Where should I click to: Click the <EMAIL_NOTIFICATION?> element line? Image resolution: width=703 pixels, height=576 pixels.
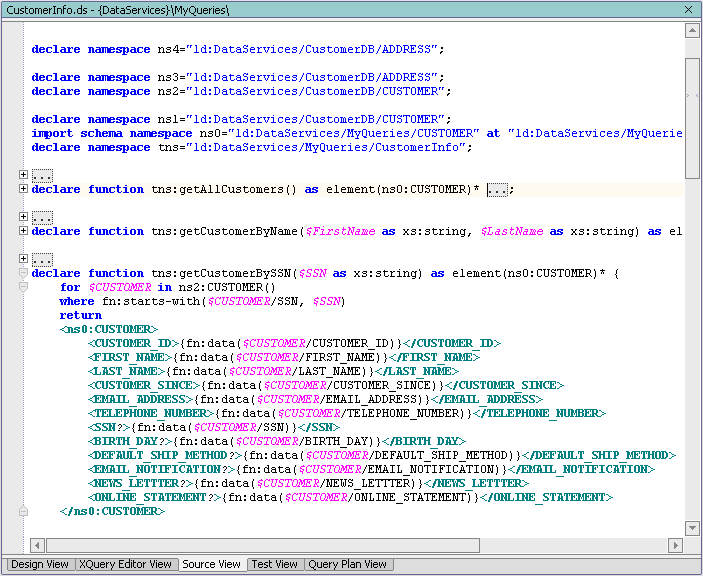click(x=372, y=469)
